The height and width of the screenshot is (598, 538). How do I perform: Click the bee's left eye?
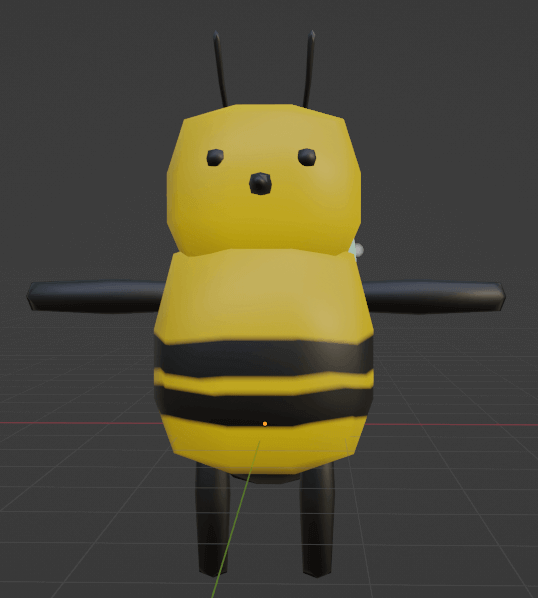(x=215, y=158)
